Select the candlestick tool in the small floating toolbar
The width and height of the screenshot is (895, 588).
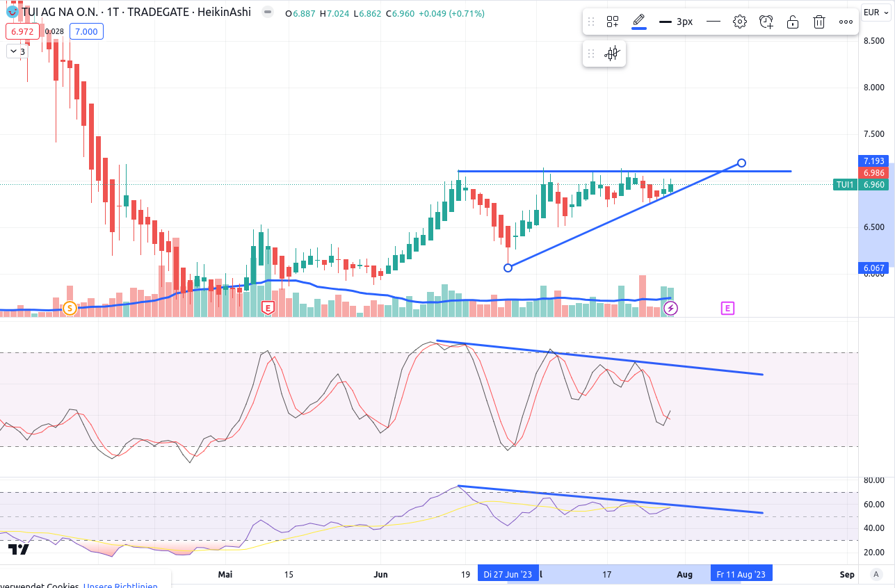tap(611, 54)
